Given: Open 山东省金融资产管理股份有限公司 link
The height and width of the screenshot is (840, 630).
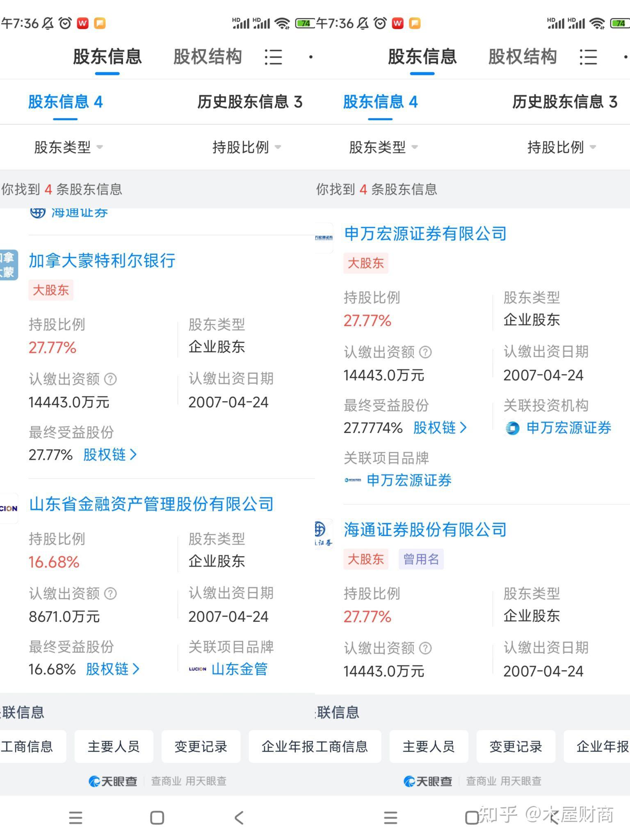Looking at the screenshot, I should coord(151,504).
